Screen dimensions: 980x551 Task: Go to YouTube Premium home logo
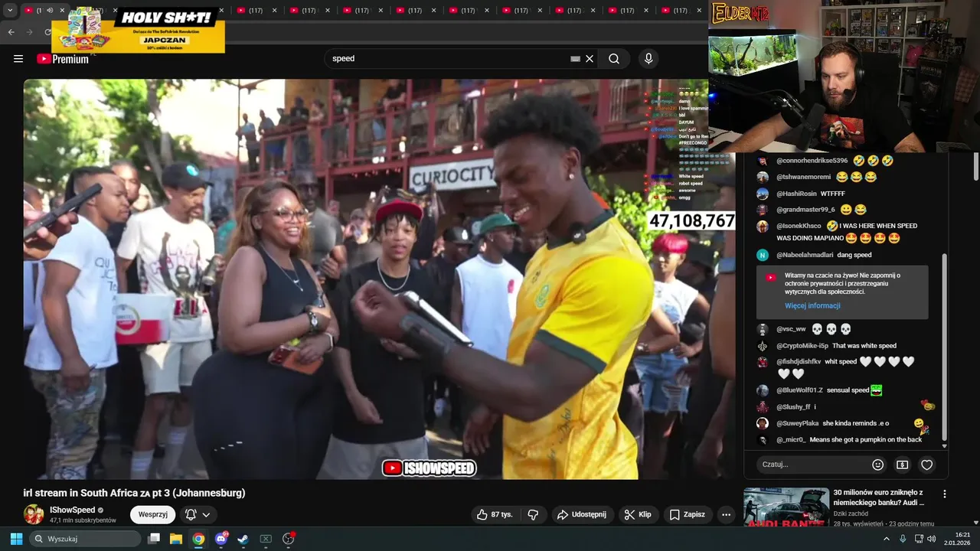coord(63,59)
